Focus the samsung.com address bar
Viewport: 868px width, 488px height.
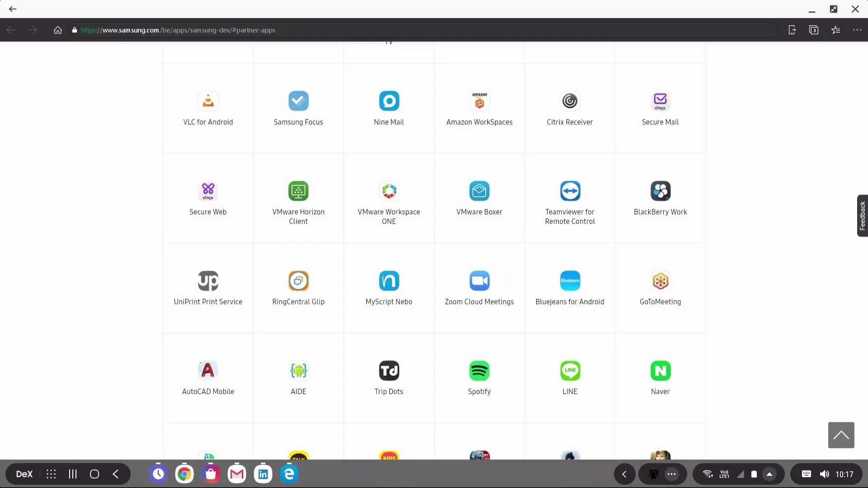tap(423, 30)
